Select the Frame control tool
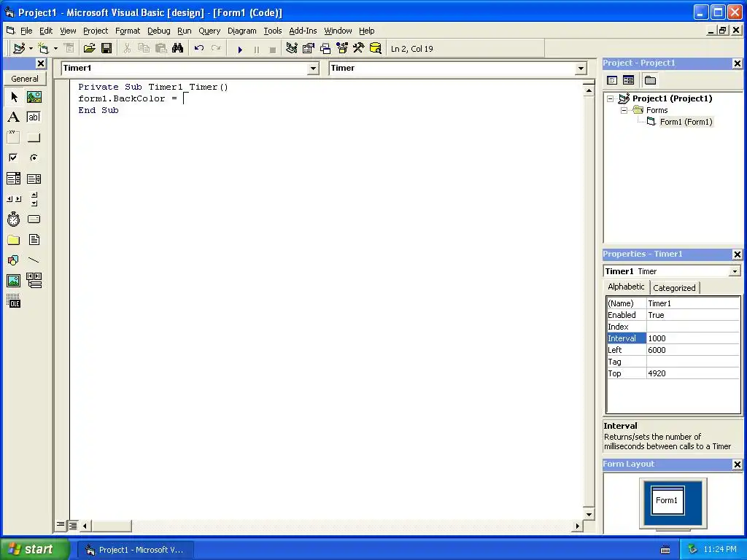The width and height of the screenshot is (747, 560). 14,138
